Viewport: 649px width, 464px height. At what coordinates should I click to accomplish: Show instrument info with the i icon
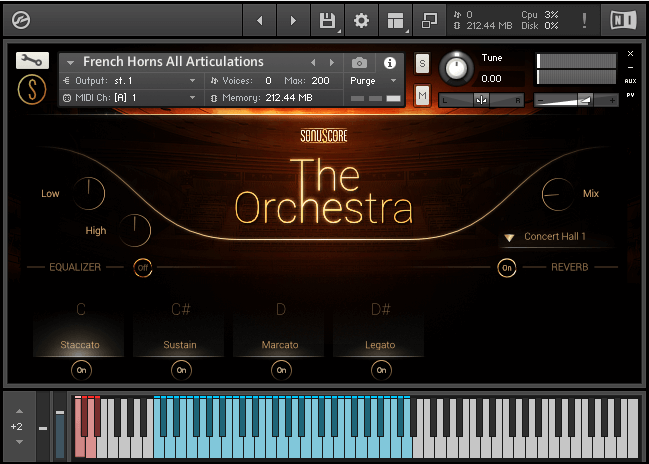(390, 62)
